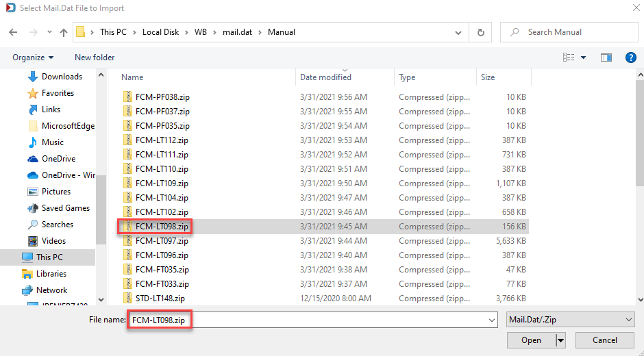Change view layout icon
The height and width of the screenshot is (356, 644).
tap(569, 58)
